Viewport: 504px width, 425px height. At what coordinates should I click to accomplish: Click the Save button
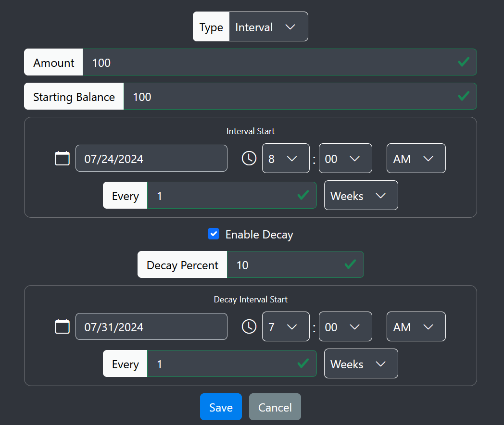click(x=221, y=406)
